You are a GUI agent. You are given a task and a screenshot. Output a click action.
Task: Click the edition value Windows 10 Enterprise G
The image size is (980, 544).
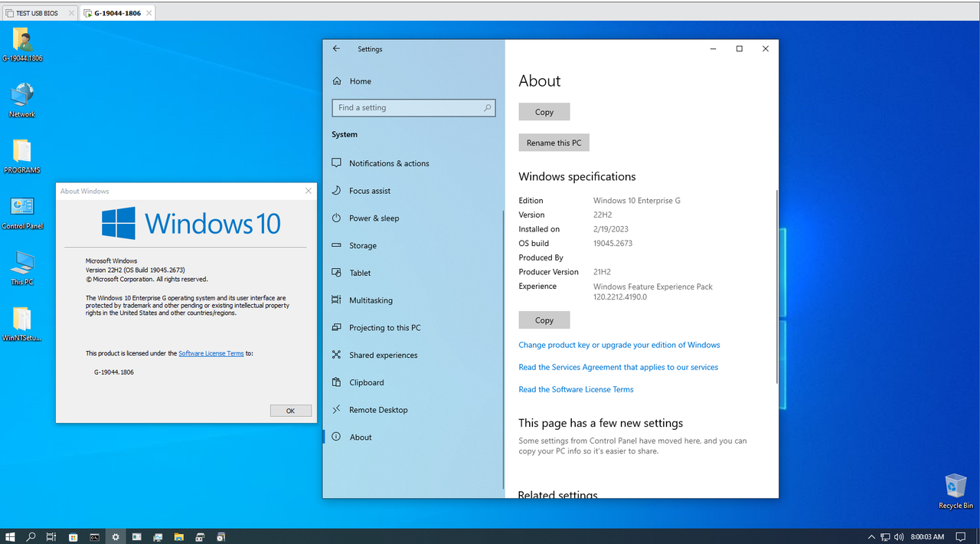637,201
